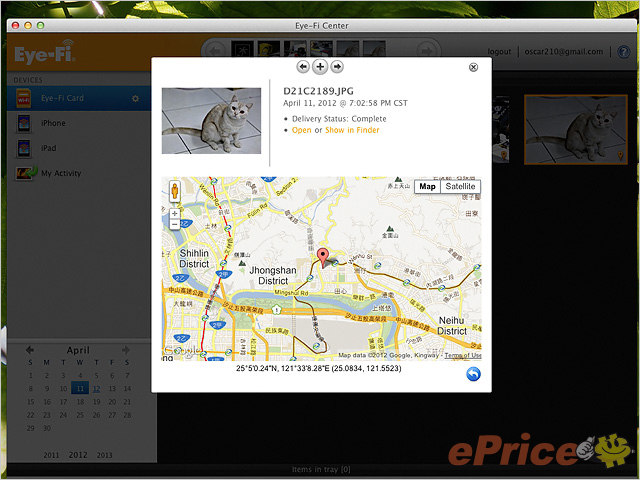Click the D21C2189.JPG file name

pyautogui.click(x=318, y=91)
